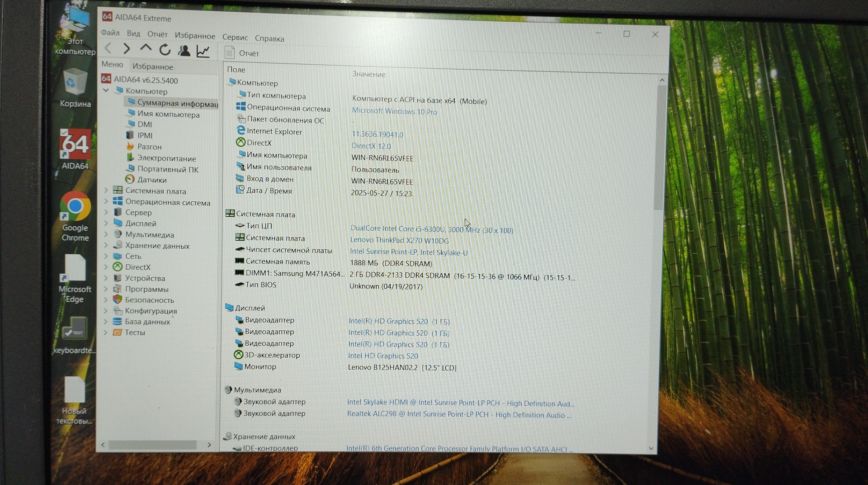Expand the Хранение данных tree node

106,246
